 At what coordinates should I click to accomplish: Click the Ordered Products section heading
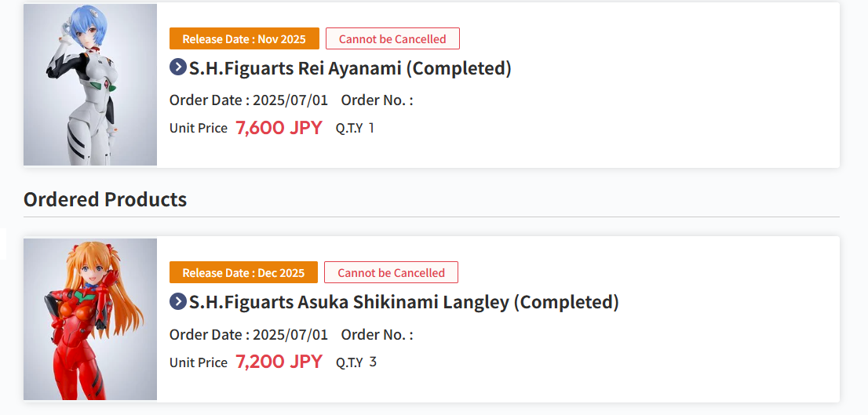(105, 199)
